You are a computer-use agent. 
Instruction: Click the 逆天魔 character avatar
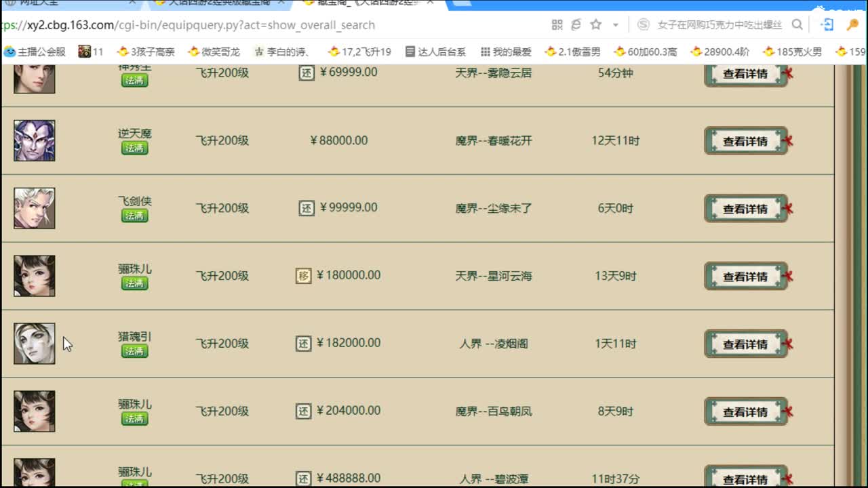tap(35, 140)
